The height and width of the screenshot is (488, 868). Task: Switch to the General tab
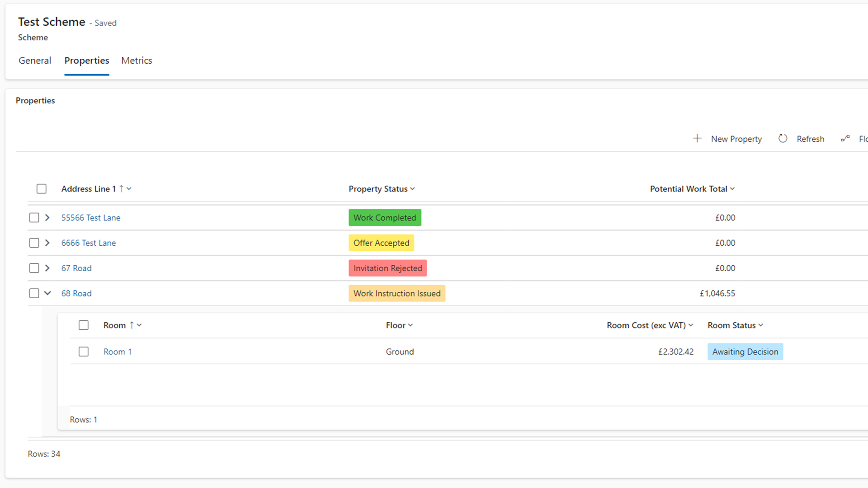pos(35,61)
